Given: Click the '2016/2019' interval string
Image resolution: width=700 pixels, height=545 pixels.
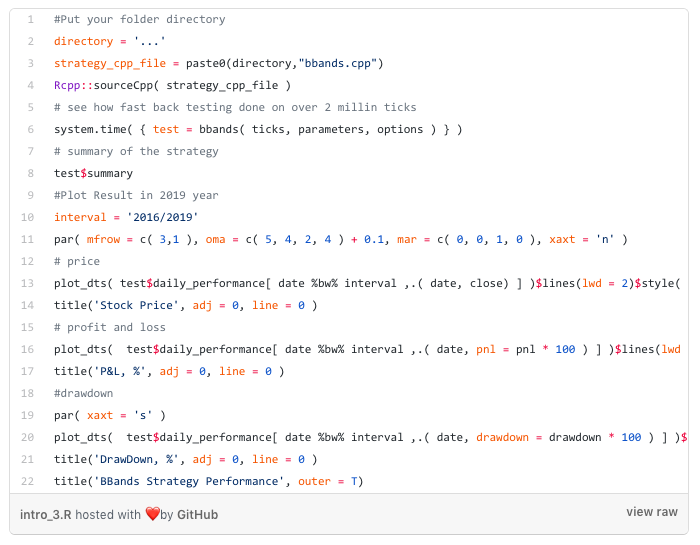Looking at the screenshot, I should tap(162, 217).
